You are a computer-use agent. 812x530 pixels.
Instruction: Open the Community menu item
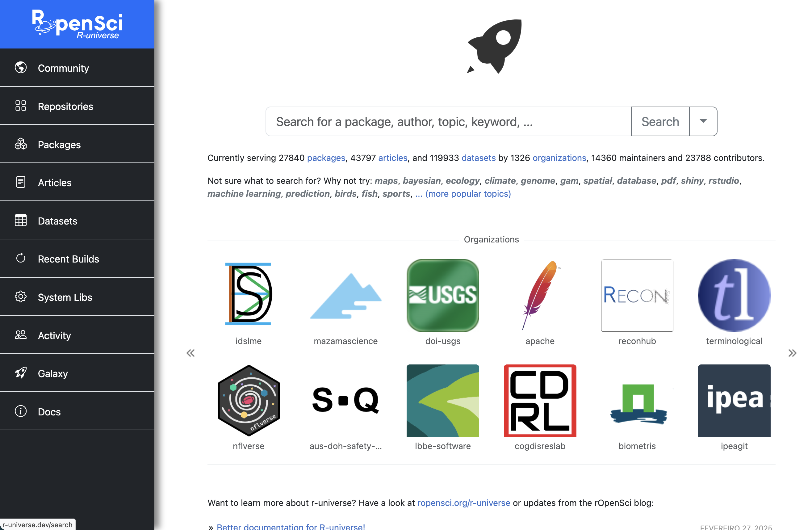(x=77, y=68)
